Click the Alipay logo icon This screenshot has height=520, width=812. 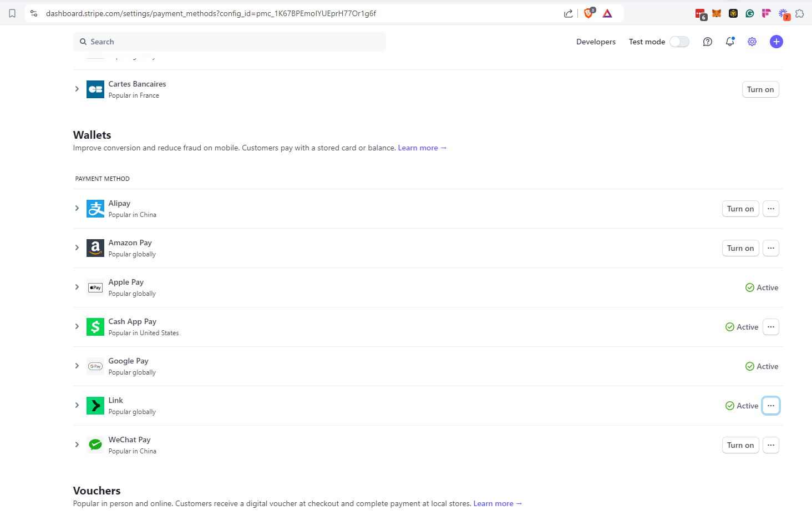pos(95,209)
